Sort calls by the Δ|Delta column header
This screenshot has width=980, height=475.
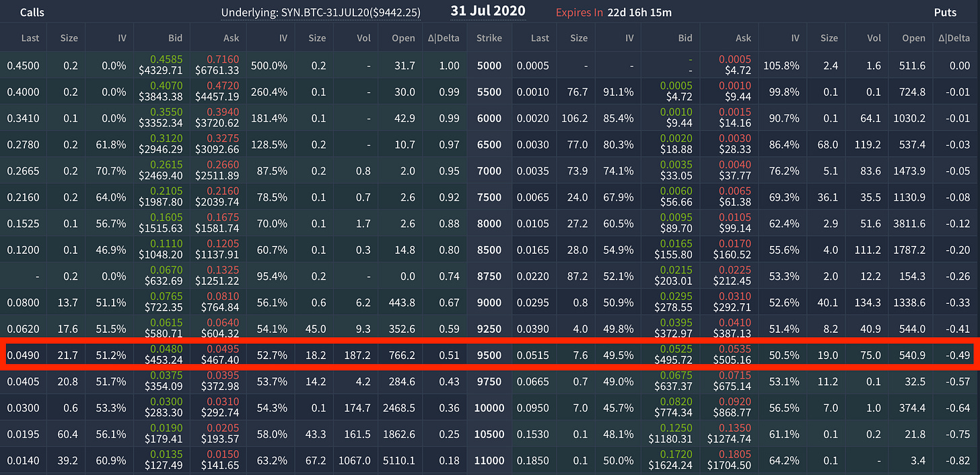444,38
